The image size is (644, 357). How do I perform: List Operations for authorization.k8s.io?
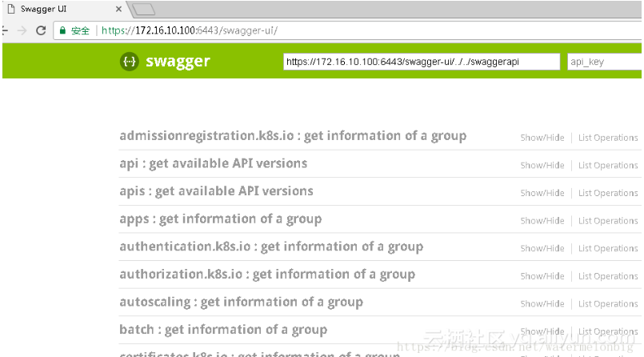pyautogui.click(x=608, y=276)
